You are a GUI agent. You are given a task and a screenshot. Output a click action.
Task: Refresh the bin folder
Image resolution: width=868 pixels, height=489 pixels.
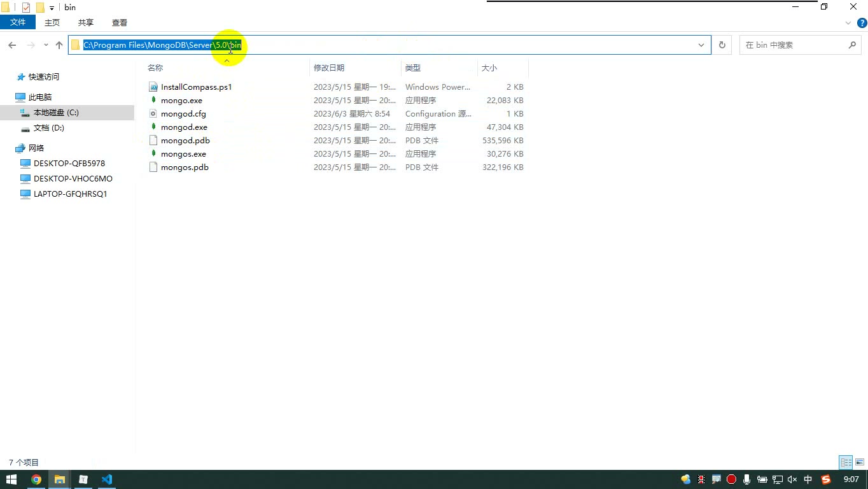tap(722, 45)
